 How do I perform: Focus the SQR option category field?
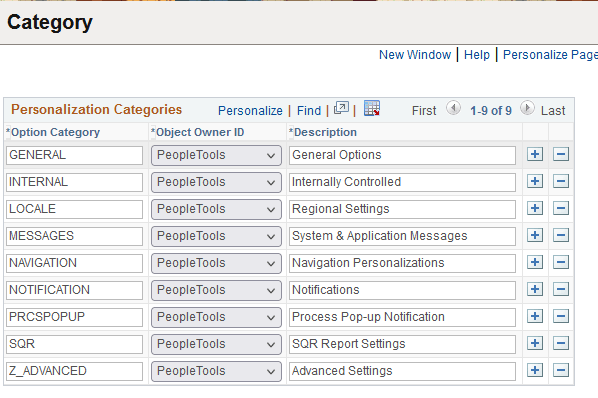pos(74,344)
